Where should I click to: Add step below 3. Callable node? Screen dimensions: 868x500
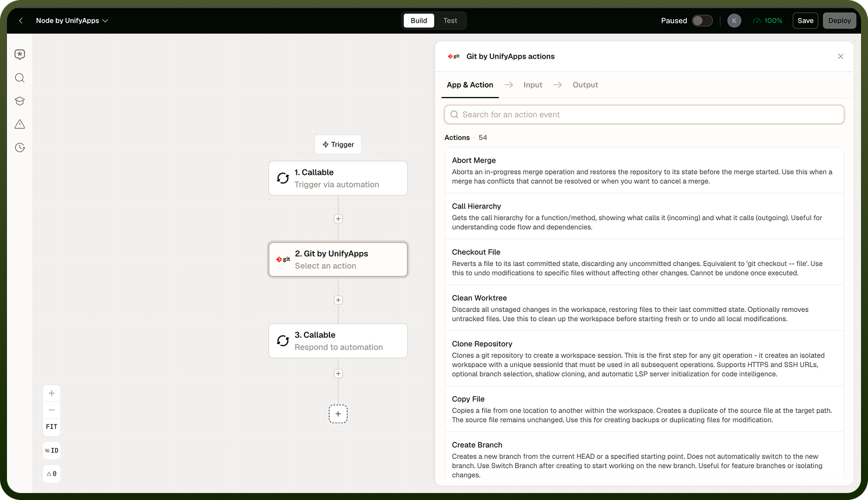338,374
